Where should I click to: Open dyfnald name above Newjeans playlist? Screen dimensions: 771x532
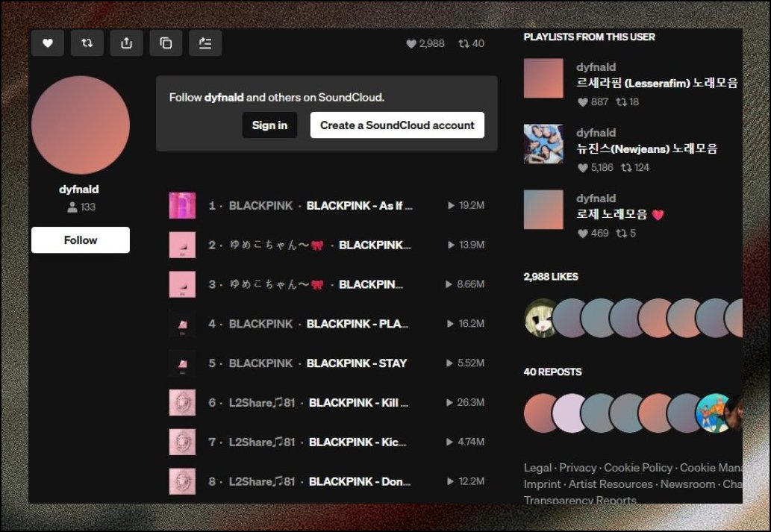pyautogui.click(x=596, y=133)
